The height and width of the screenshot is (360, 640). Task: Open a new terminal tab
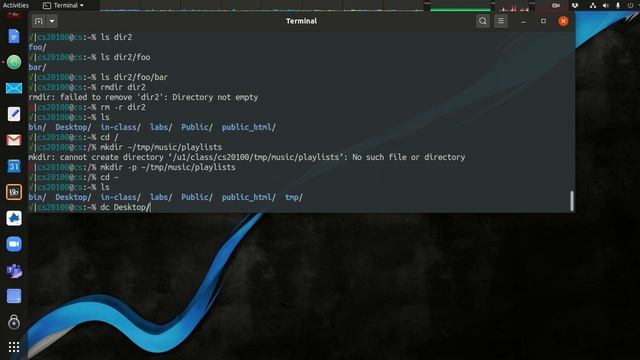[x=38, y=21]
